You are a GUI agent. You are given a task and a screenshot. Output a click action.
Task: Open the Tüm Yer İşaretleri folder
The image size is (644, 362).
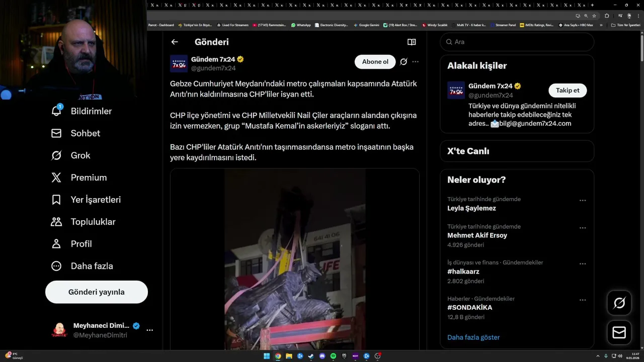625,25
